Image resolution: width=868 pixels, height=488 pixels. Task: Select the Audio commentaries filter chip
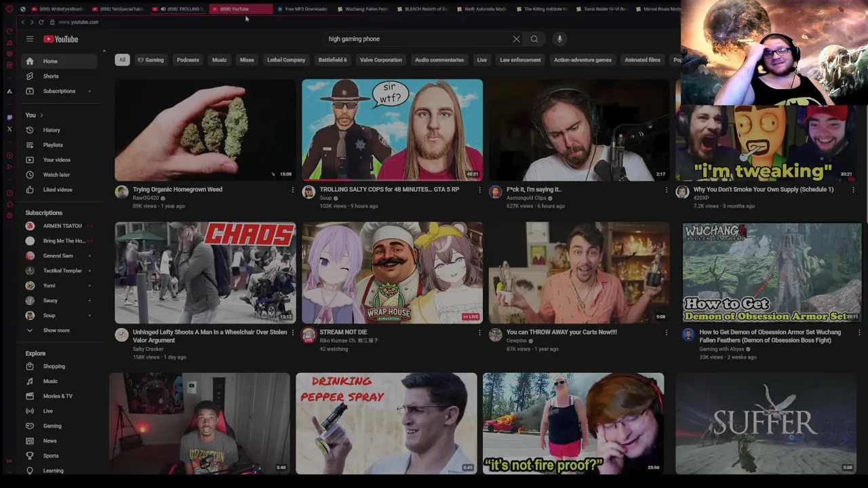tap(439, 60)
